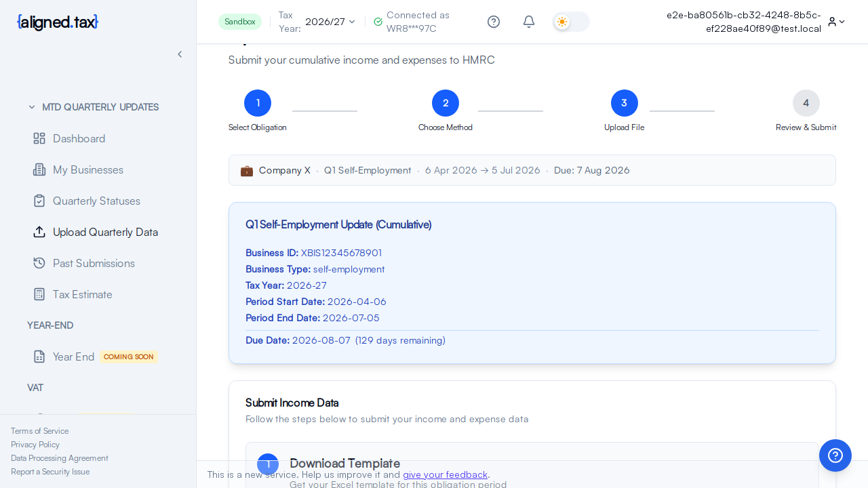Viewport: 868px width, 488px height.
Task: Click the Upload Quarterly Data arrow icon
Action: tap(39, 232)
